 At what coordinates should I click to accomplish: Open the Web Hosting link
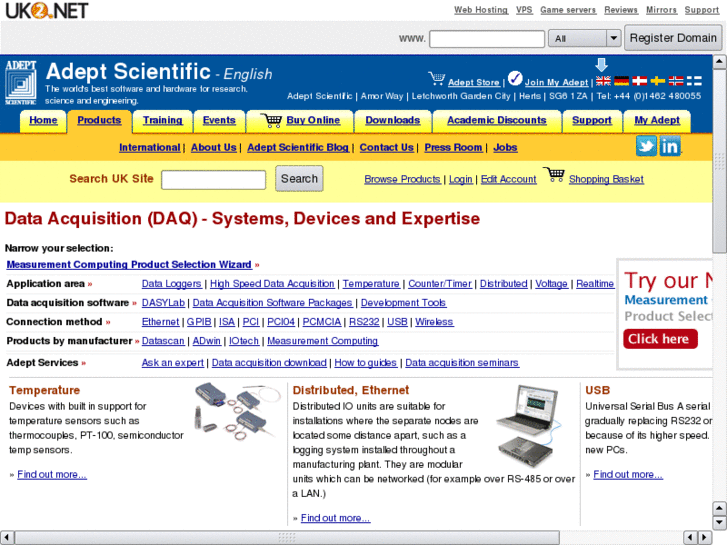click(x=481, y=10)
